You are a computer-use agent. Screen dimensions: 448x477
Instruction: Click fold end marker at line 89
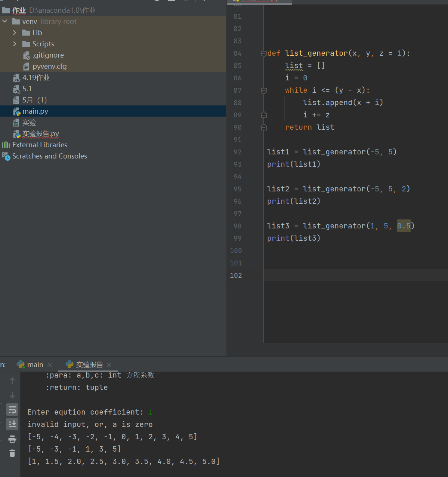(264, 115)
